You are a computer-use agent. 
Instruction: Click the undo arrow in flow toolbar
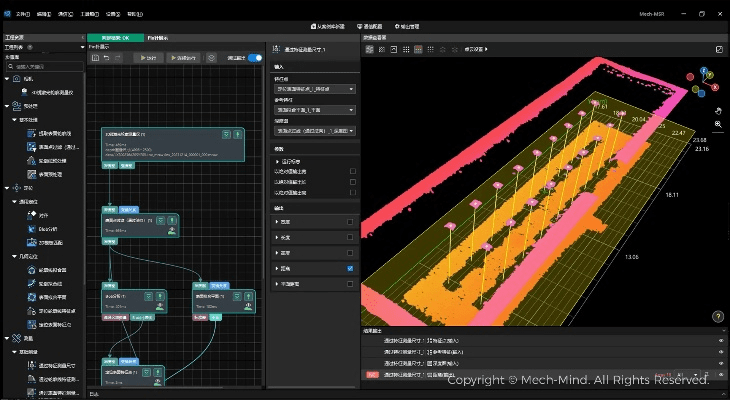coord(106,58)
